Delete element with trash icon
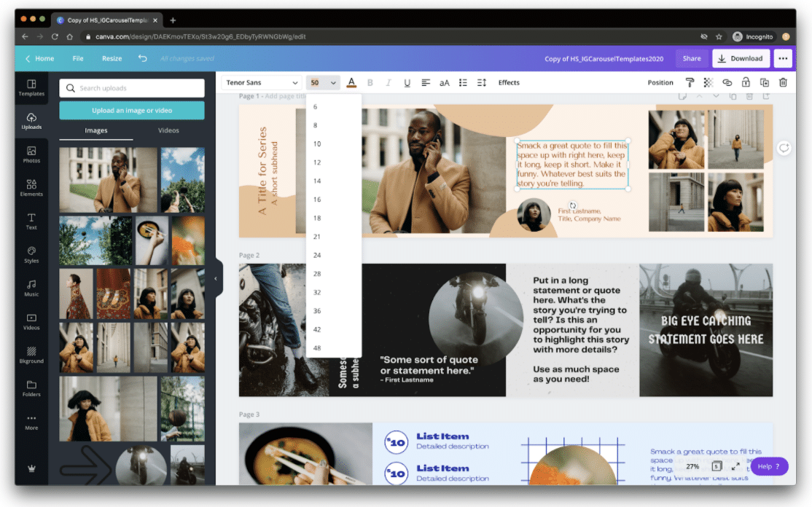This screenshot has width=812, height=507. click(783, 82)
